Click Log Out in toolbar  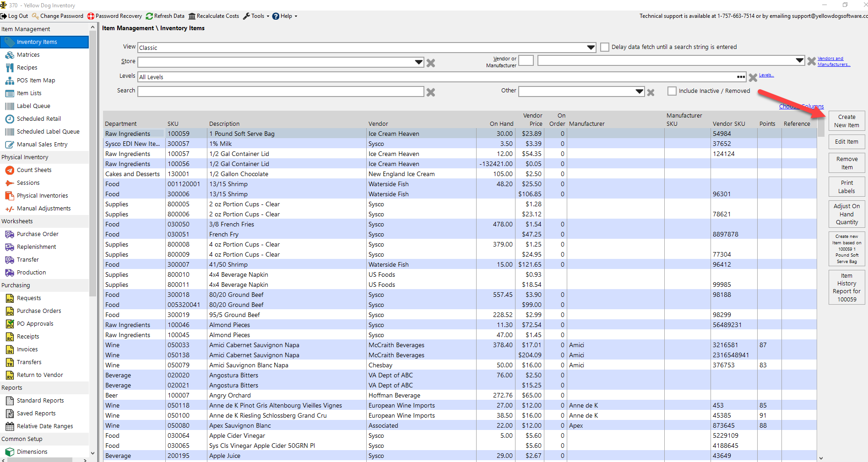click(x=14, y=16)
